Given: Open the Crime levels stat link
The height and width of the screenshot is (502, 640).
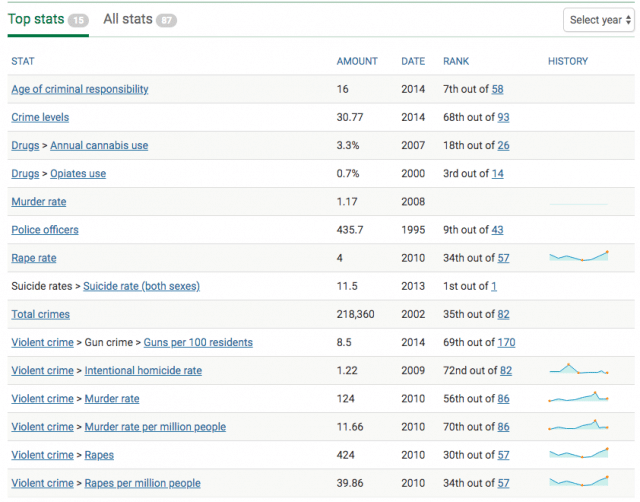Looking at the screenshot, I should pos(40,117).
